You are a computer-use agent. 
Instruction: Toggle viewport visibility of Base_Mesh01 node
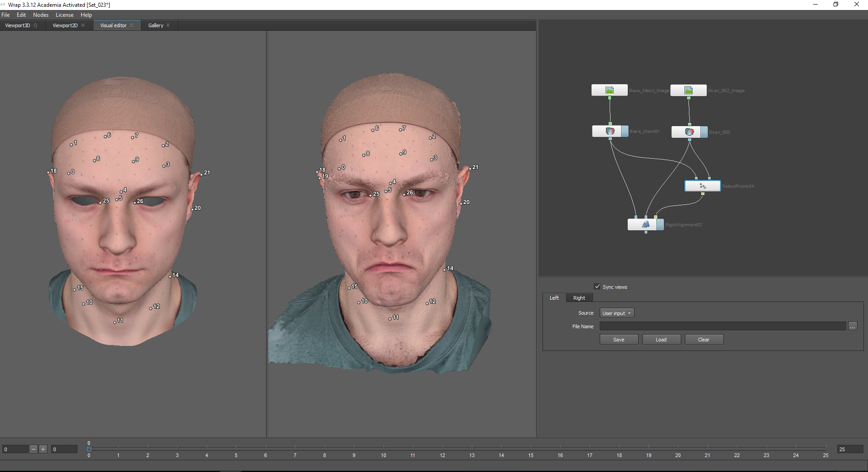tap(625, 131)
